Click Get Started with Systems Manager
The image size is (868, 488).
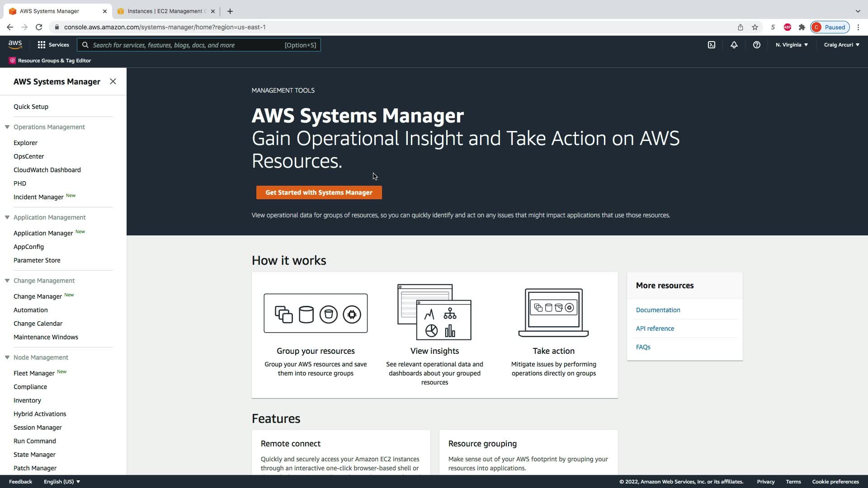point(319,192)
